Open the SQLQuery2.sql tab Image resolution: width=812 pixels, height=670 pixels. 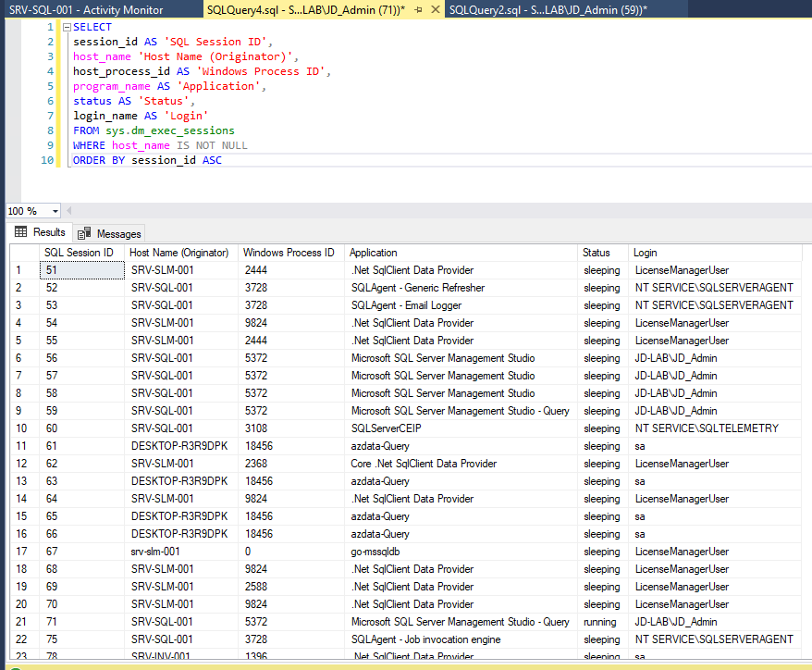pyautogui.click(x=547, y=9)
